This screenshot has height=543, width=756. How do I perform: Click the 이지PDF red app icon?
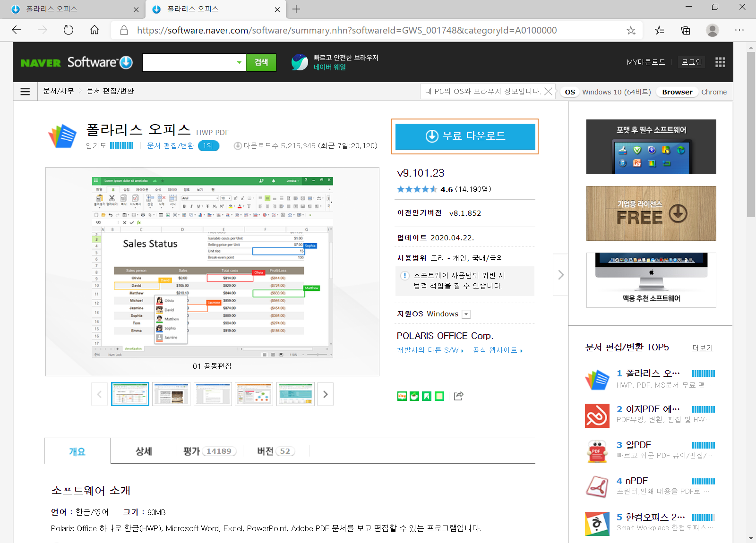(x=597, y=416)
